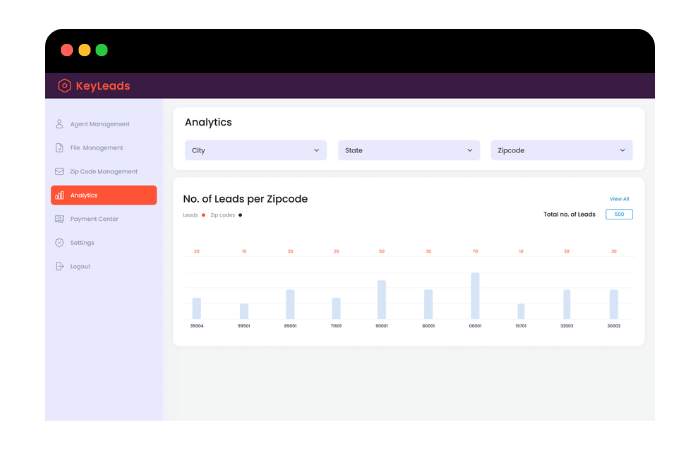This screenshot has height=450, width=700.
Task: Expand the City dropdown
Action: (255, 150)
